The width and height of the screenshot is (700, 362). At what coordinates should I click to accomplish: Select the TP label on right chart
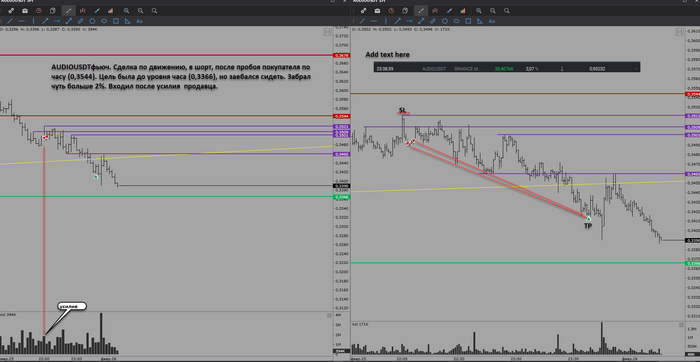click(x=588, y=226)
